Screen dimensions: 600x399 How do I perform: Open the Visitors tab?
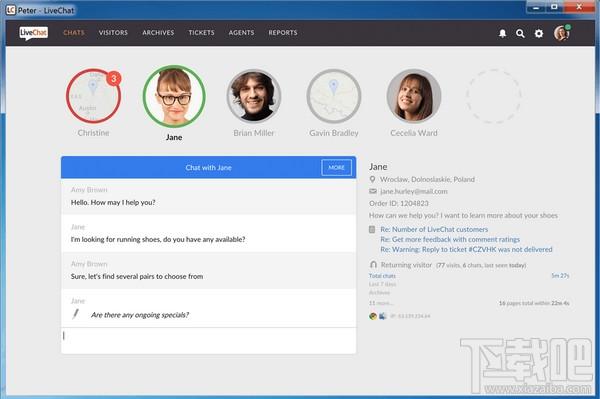pos(113,33)
